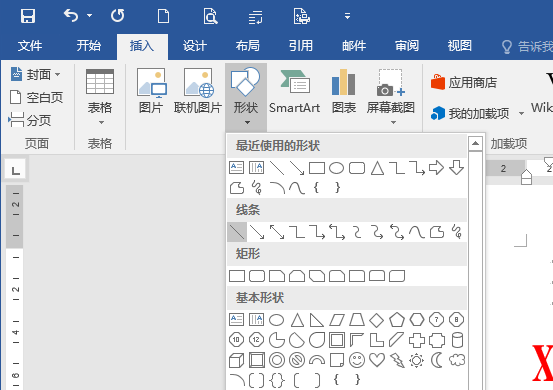Image resolution: width=553 pixels, height=390 pixels.
Task: Insert a 分页 page break
Action: tap(30, 120)
